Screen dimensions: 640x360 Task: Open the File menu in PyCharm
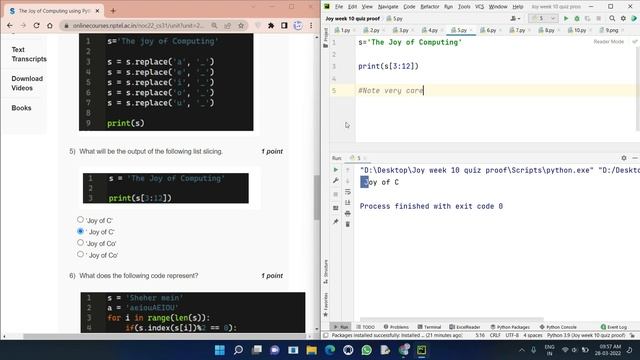[x=339, y=7]
